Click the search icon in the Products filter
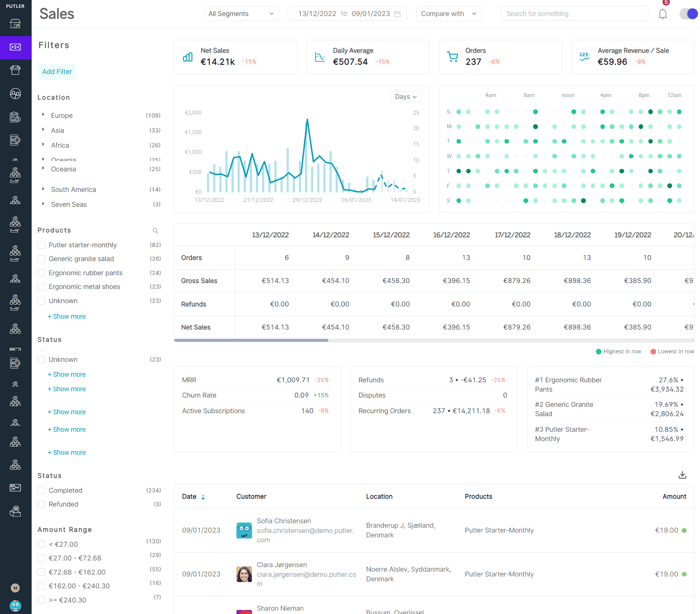700x614 pixels. coord(156,231)
